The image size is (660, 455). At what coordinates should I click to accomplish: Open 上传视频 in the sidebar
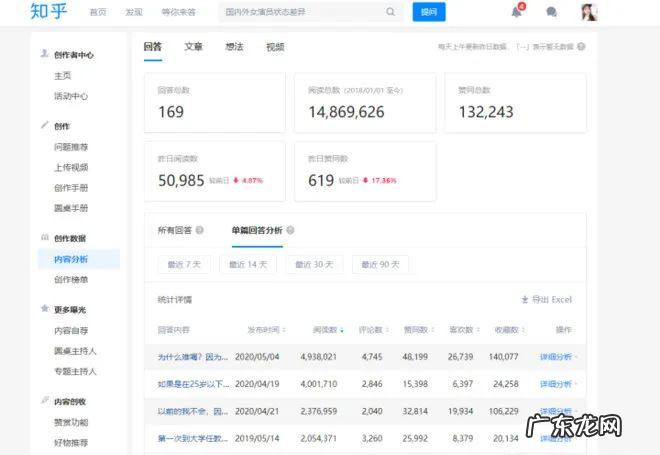tap(71, 167)
